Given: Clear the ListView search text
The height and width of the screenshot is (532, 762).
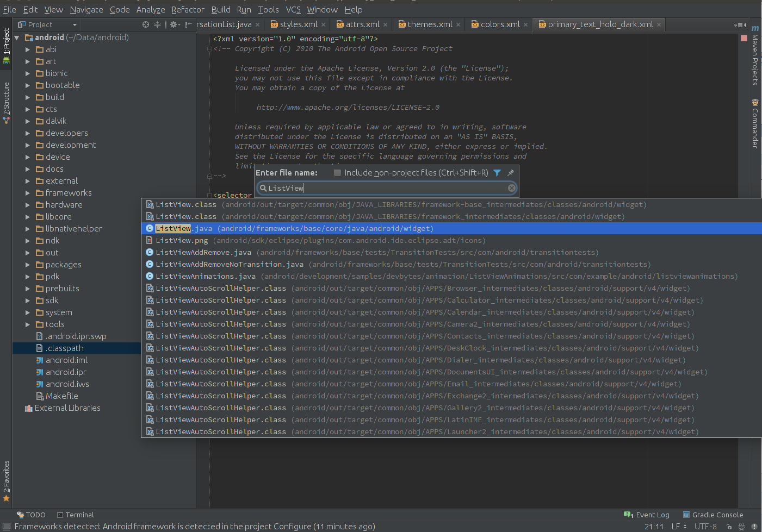Looking at the screenshot, I should tap(511, 188).
